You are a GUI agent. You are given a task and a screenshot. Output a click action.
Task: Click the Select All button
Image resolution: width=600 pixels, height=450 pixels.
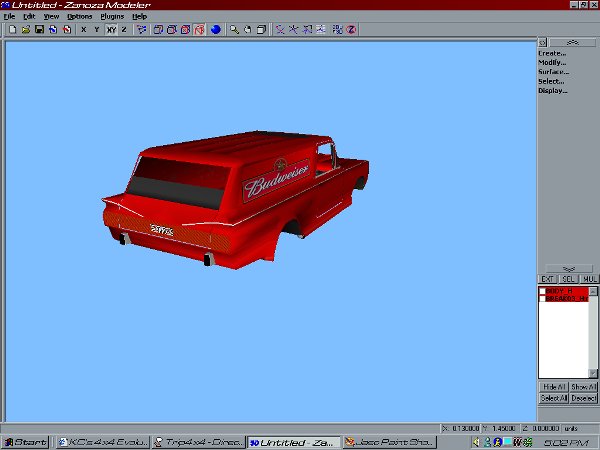click(x=554, y=398)
